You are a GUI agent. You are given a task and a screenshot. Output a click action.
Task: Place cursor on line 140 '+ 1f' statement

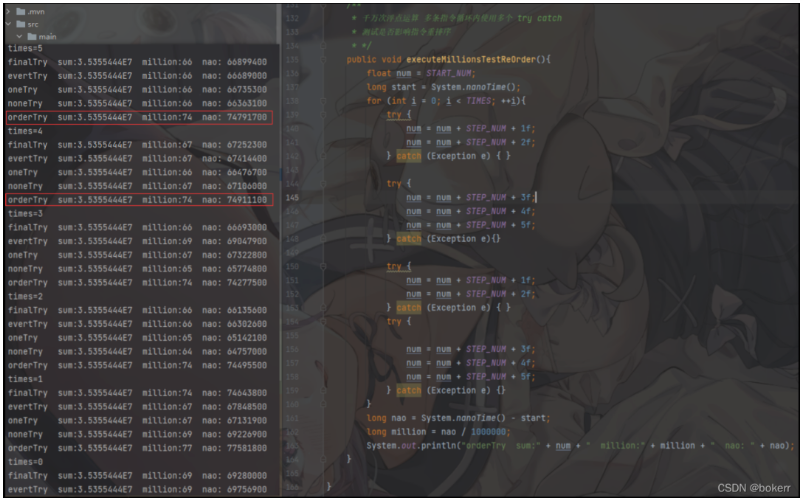[471, 128]
